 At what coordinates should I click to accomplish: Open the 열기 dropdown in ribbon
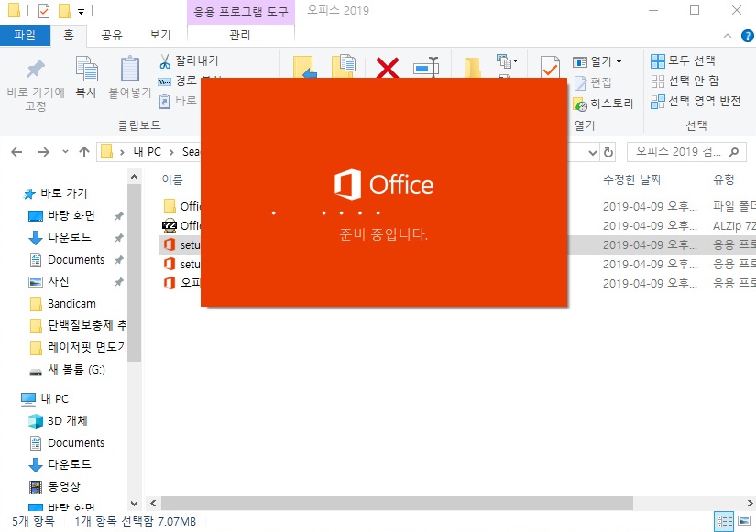[x=619, y=61]
